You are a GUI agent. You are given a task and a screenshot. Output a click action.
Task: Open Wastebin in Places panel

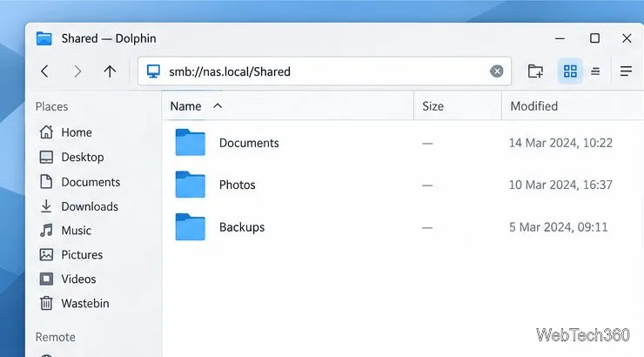pyautogui.click(x=74, y=303)
